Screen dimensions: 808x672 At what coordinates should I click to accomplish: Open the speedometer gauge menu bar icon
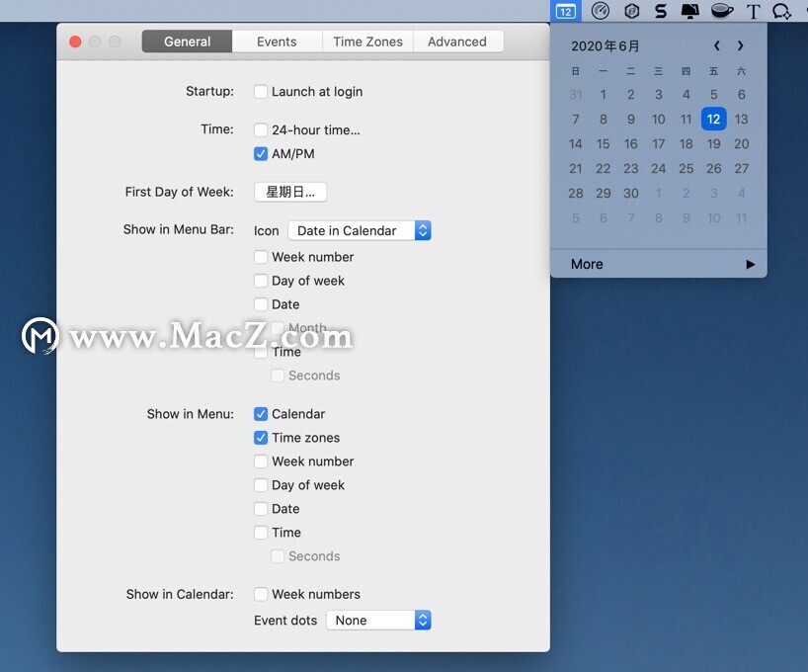point(601,11)
